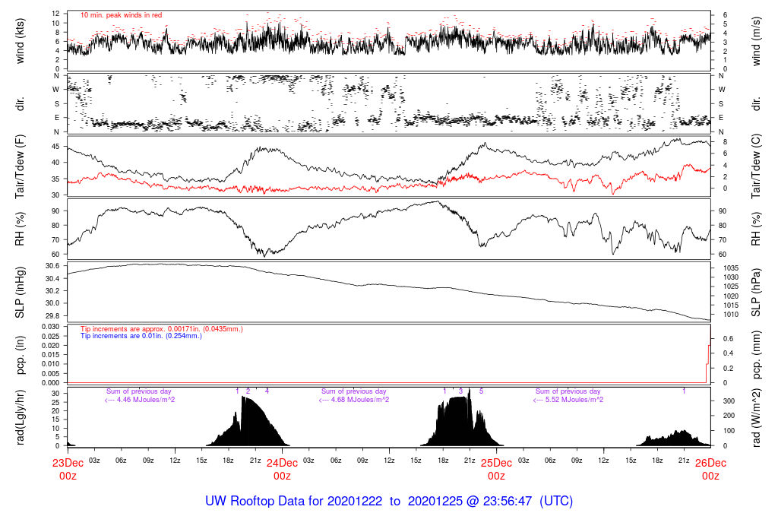Click the 25Dec 00z date label
Image resolution: width=778 pixels, height=532 pixels.
[x=496, y=469]
